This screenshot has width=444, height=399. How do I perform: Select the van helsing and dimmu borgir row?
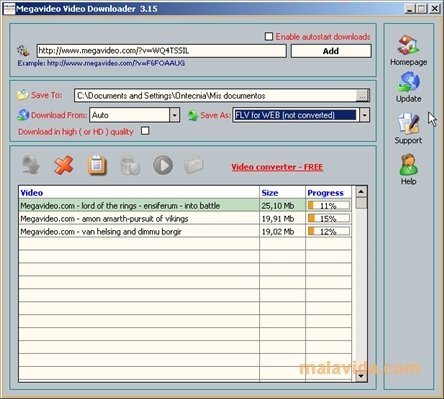139,232
